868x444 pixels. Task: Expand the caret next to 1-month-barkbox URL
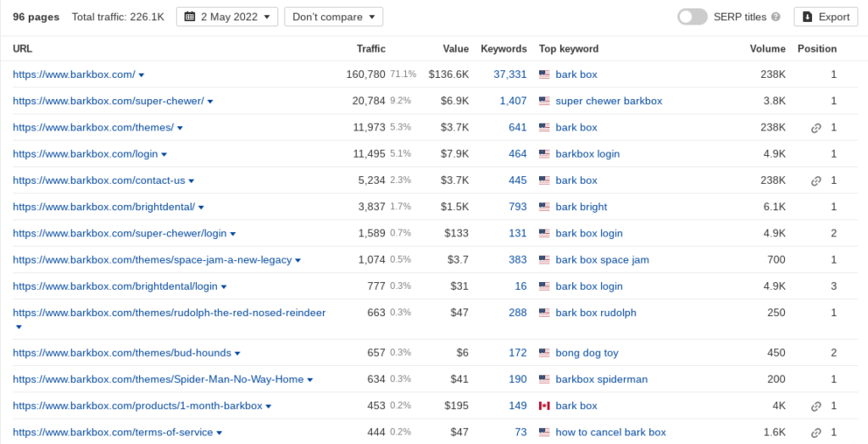point(269,407)
